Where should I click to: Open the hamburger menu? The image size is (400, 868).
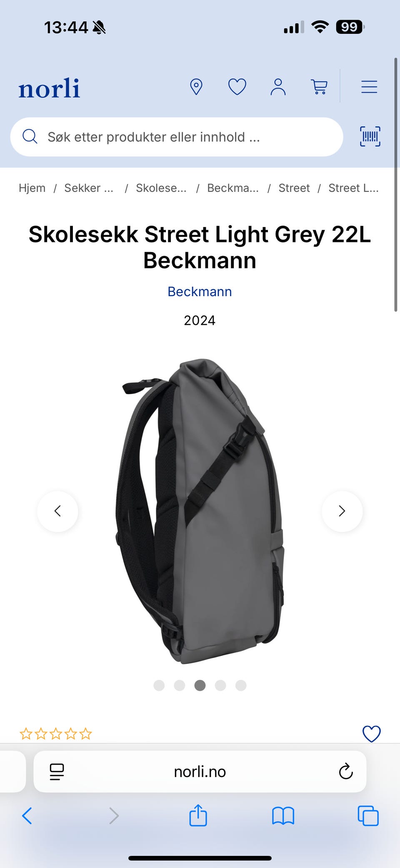(369, 87)
